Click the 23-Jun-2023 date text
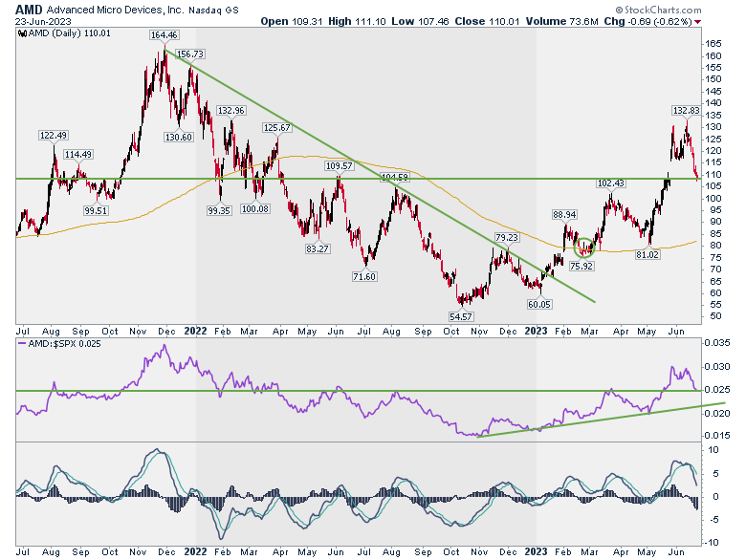This screenshot has height=560, width=746. click(x=43, y=21)
